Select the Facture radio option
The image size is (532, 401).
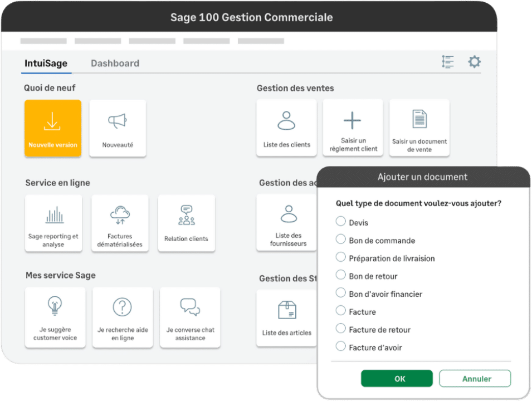point(340,310)
